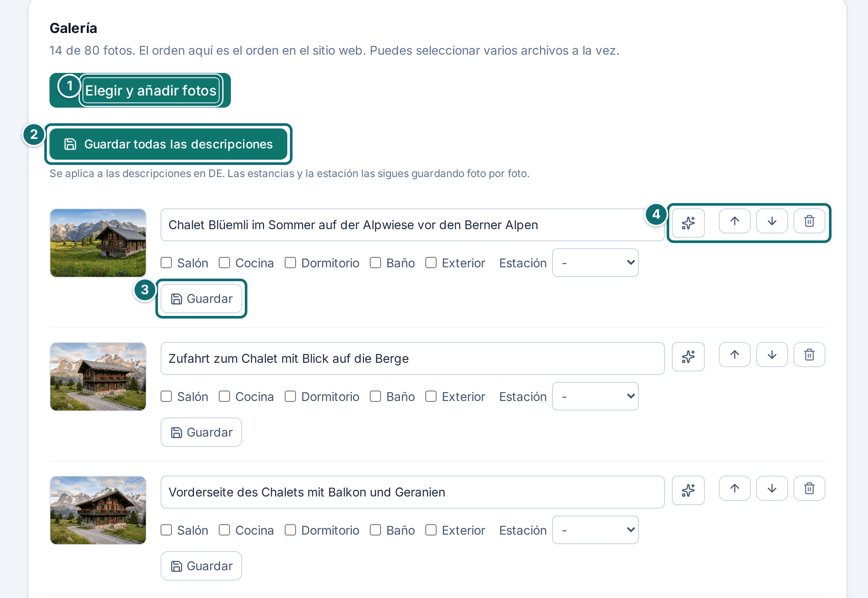Generate AI description for first chalet photo
The width and height of the screenshot is (868, 598).
688,223
